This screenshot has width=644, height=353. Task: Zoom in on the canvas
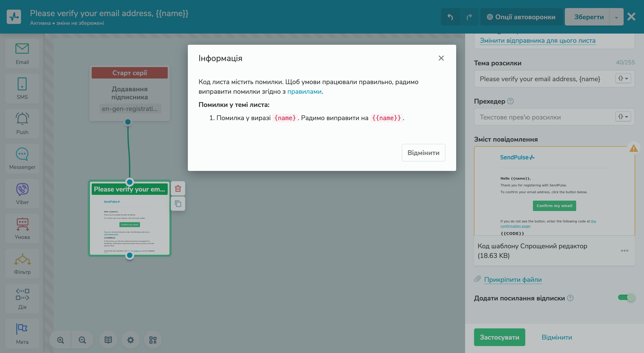tap(61, 340)
